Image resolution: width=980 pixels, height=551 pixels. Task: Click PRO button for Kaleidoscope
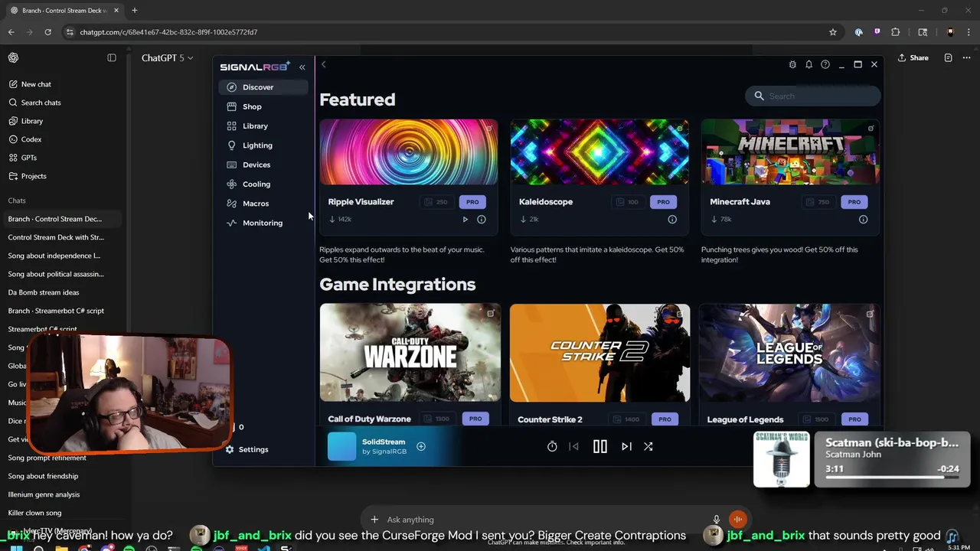coord(663,202)
